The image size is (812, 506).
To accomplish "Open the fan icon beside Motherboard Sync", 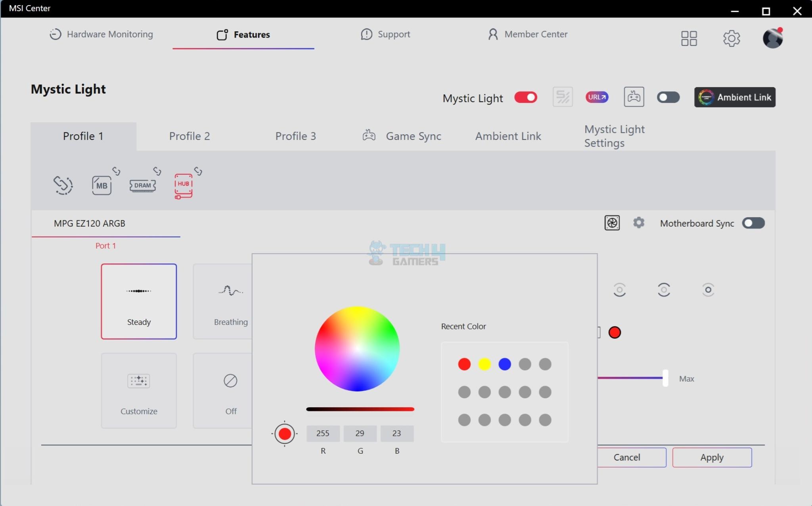I will tap(612, 223).
